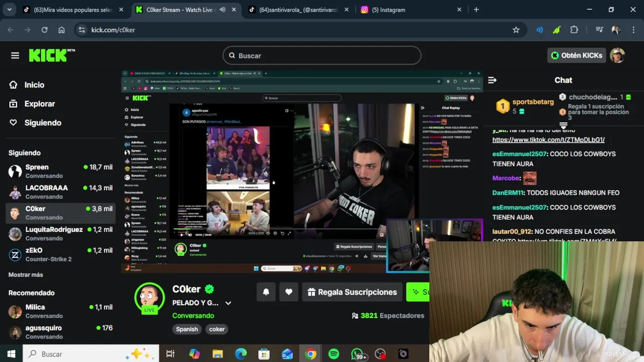Click the stream video player
Image resolution: width=644 pixels, height=362 pixels.
click(302, 171)
